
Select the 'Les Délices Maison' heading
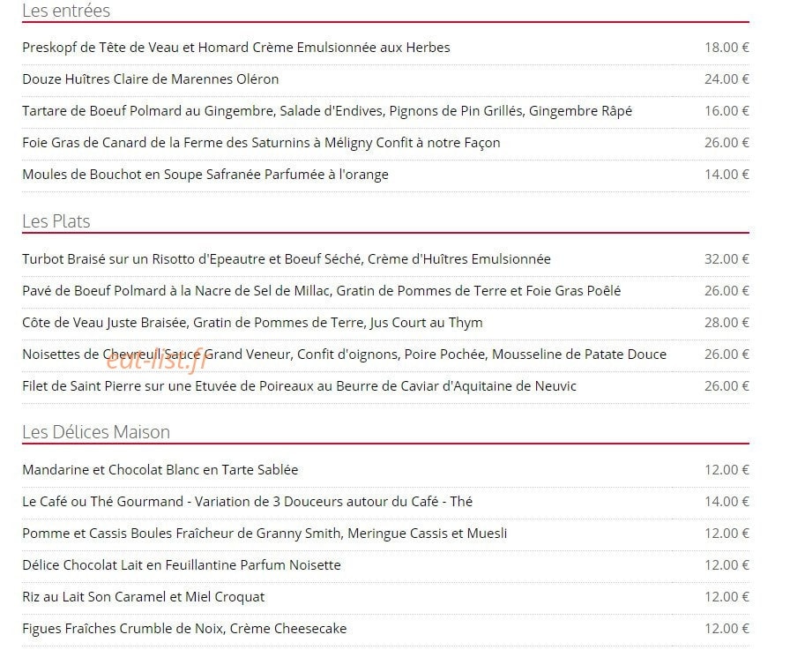click(96, 432)
